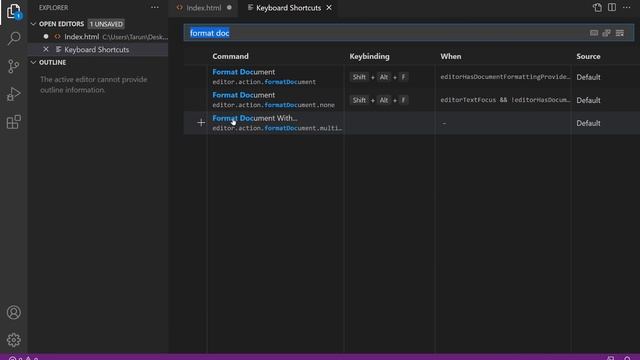Viewport: 640px width, 360px height.
Task: Click editorTextFocus && !editorHasDocum... when clause
Action: pos(505,100)
